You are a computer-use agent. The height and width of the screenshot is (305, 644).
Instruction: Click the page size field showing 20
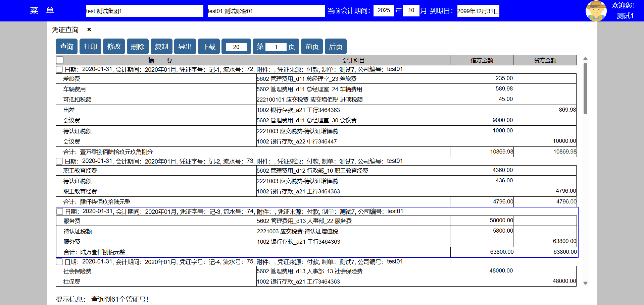pos(236,47)
